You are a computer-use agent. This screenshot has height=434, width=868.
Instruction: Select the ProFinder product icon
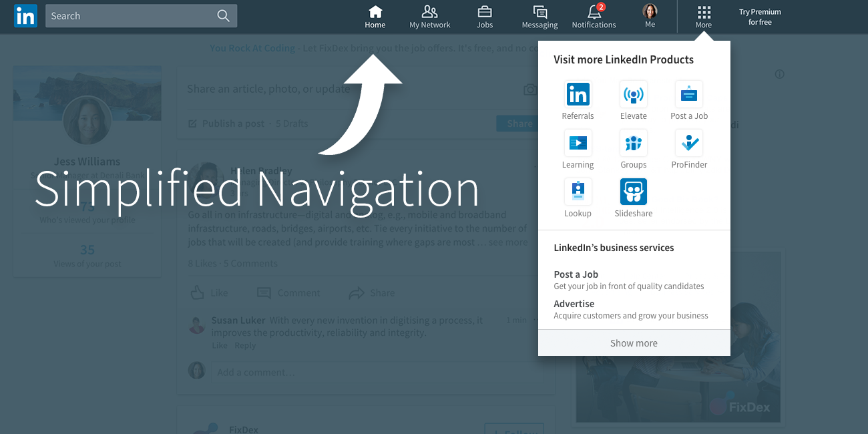coord(688,143)
